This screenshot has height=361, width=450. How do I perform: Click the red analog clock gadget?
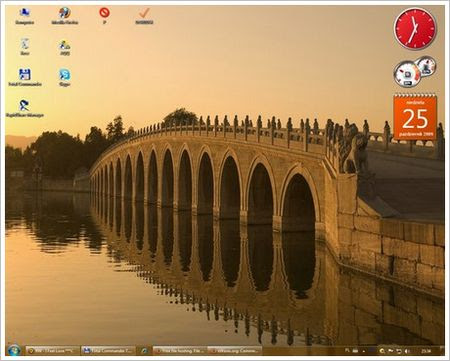(x=415, y=29)
